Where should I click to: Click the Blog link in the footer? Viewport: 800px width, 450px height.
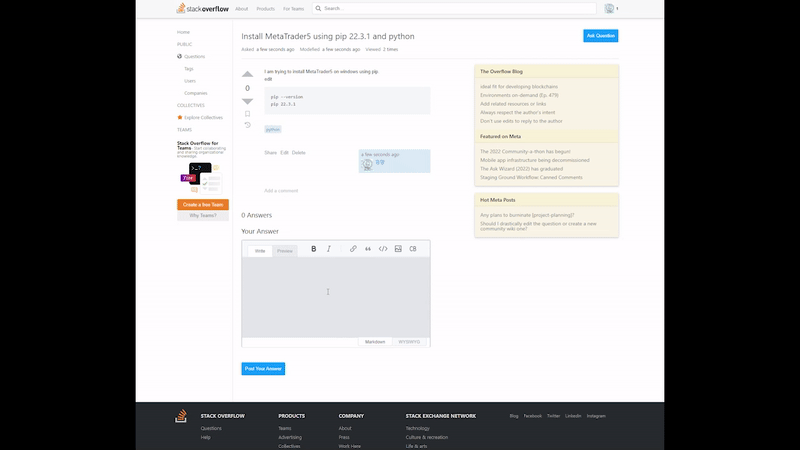coord(514,416)
